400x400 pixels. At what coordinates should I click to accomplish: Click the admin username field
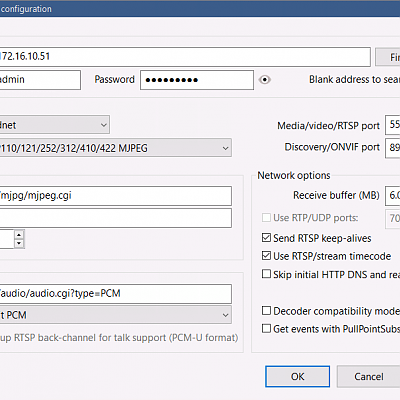point(40,80)
